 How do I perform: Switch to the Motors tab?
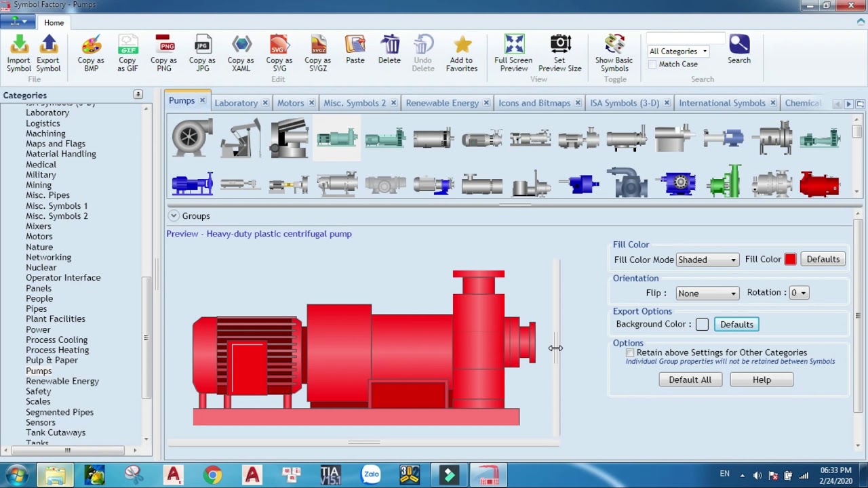click(x=290, y=103)
